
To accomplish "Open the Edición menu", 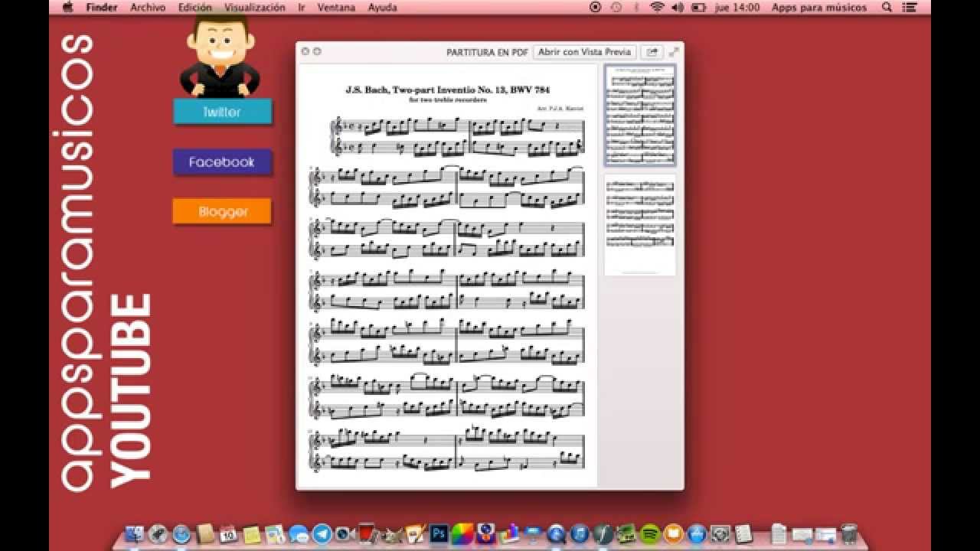I will 194,7.
